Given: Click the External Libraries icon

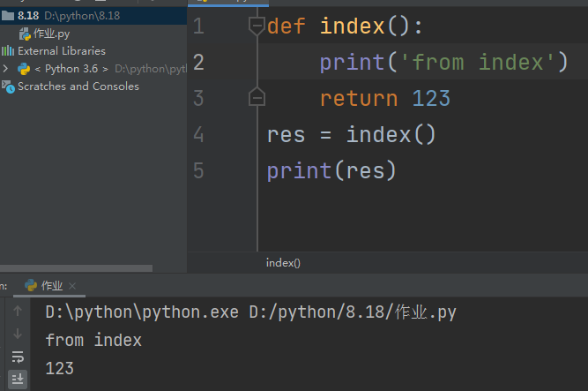Looking at the screenshot, I should click(x=8, y=51).
